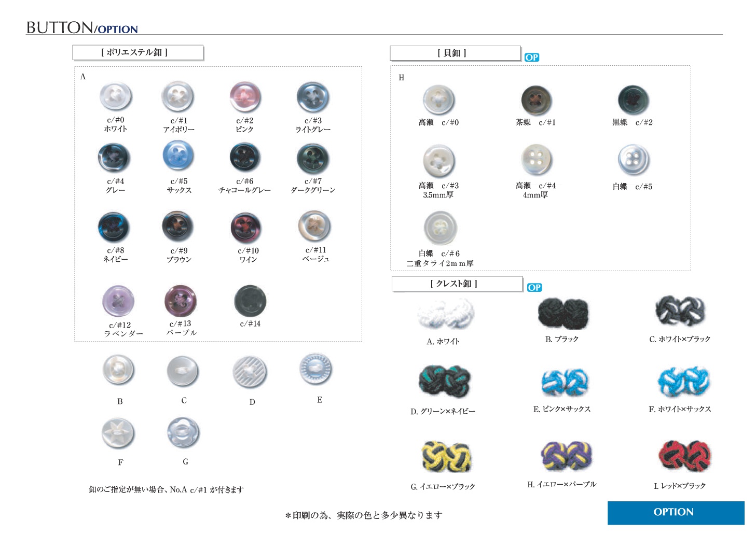Pick the 白蝶 c/#5 shell button

(634, 160)
